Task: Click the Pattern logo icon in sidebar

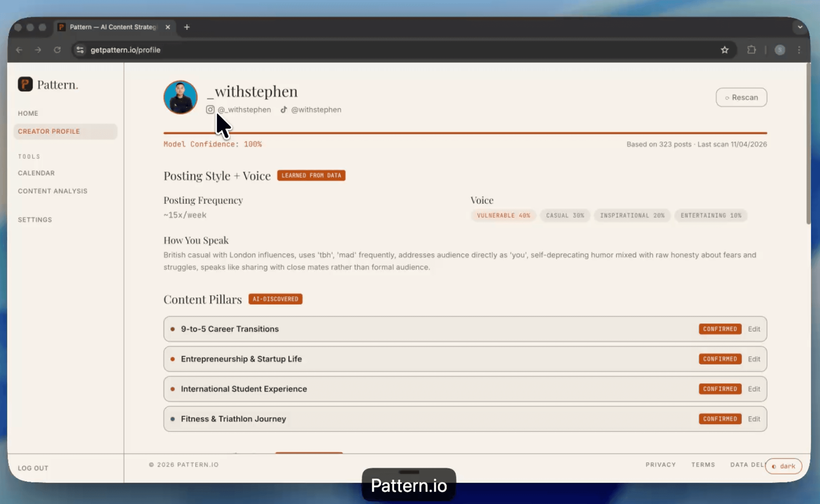Action: pyautogui.click(x=25, y=84)
